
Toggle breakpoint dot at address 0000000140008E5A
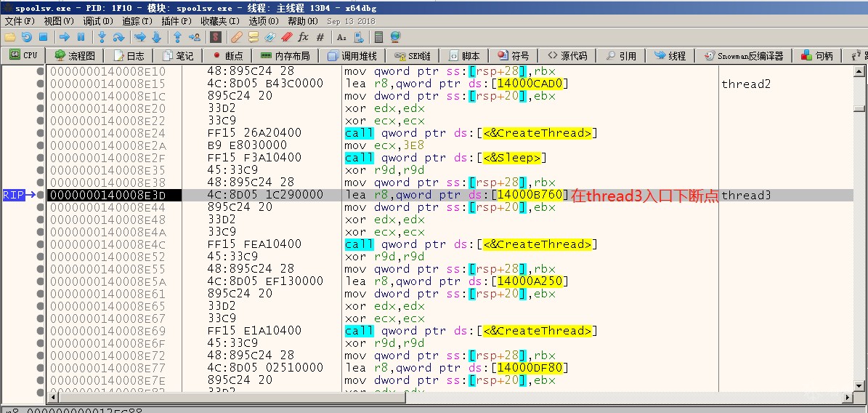[41, 281]
